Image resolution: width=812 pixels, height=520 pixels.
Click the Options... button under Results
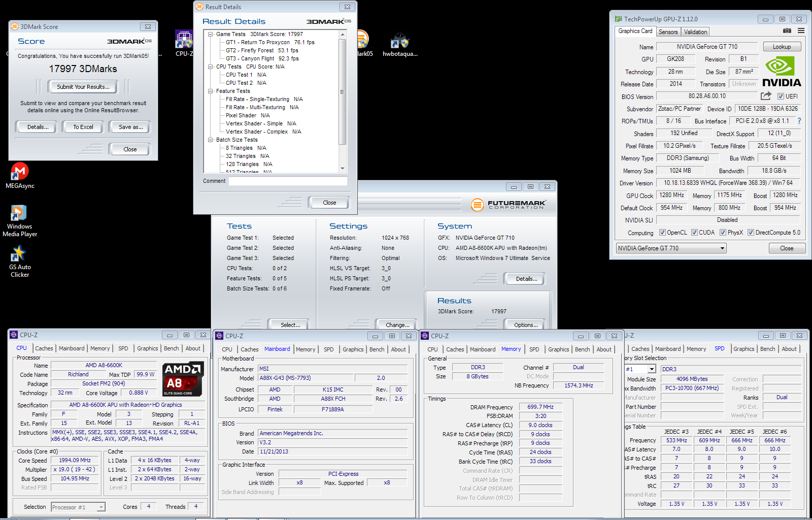tap(526, 324)
